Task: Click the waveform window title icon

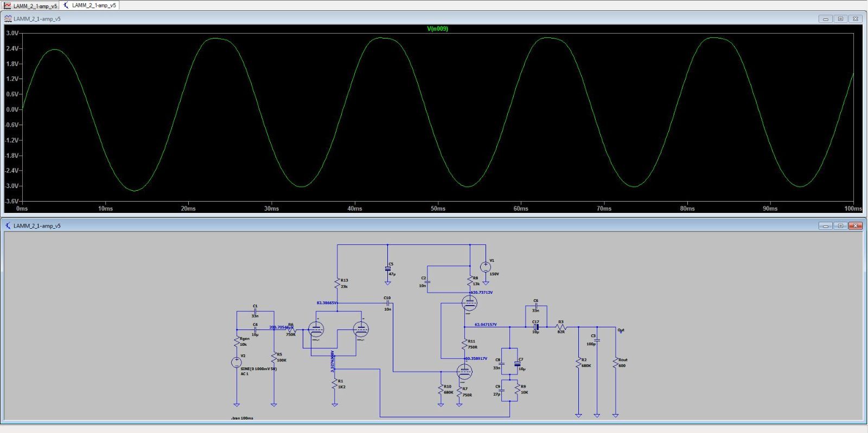Action: coord(8,18)
